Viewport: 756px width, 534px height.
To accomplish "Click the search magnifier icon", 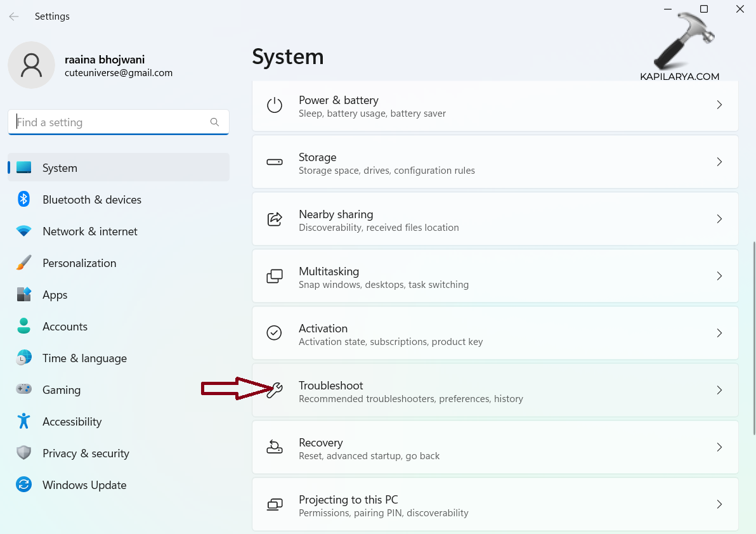I will click(214, 122).
